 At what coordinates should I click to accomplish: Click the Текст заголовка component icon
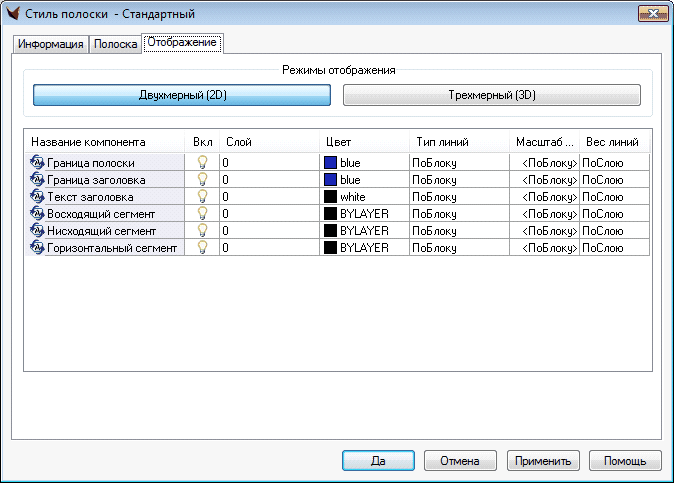click(x=38, y=196)
